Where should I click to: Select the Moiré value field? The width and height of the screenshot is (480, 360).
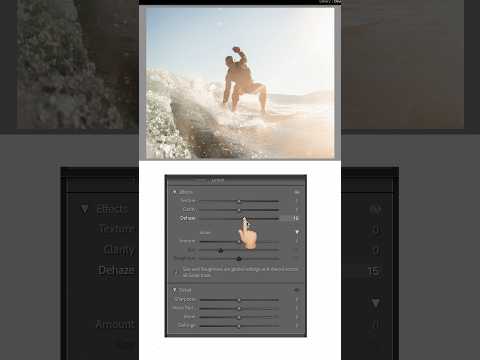coord(296,317)
